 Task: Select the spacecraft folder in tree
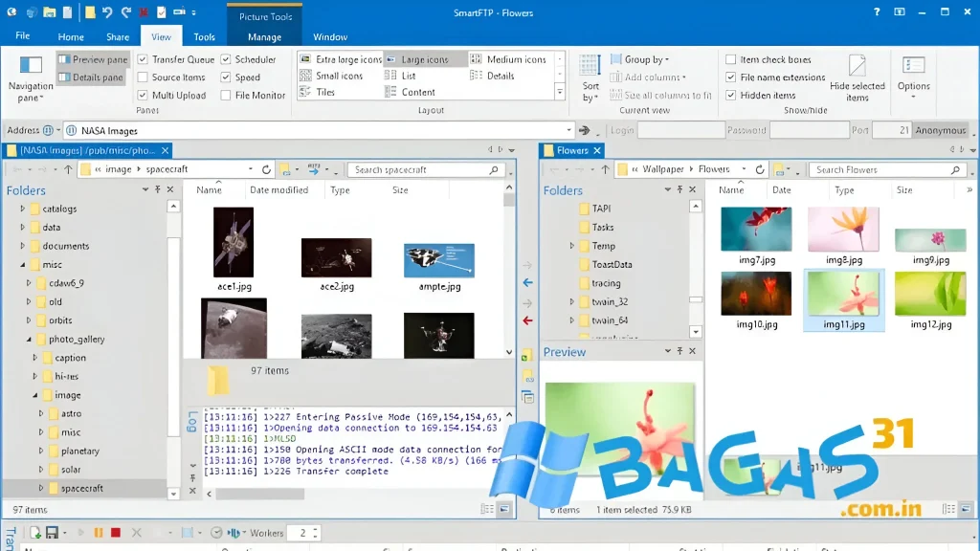click(82, 488)
